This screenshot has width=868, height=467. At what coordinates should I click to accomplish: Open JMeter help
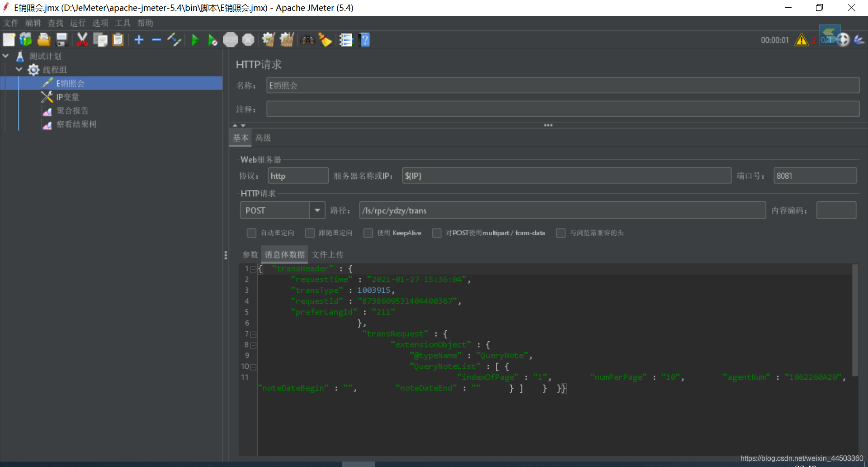[x=364, y=40]
